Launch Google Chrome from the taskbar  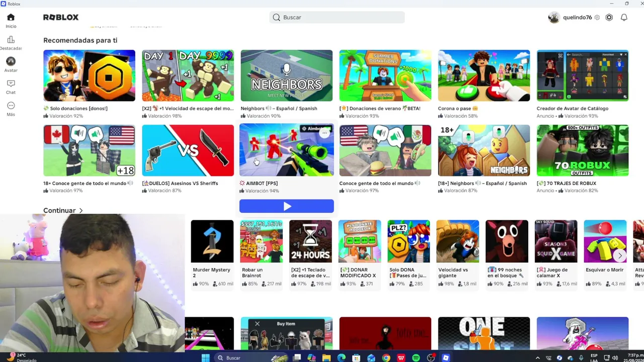pyautogui.click(x=386, y=358)
